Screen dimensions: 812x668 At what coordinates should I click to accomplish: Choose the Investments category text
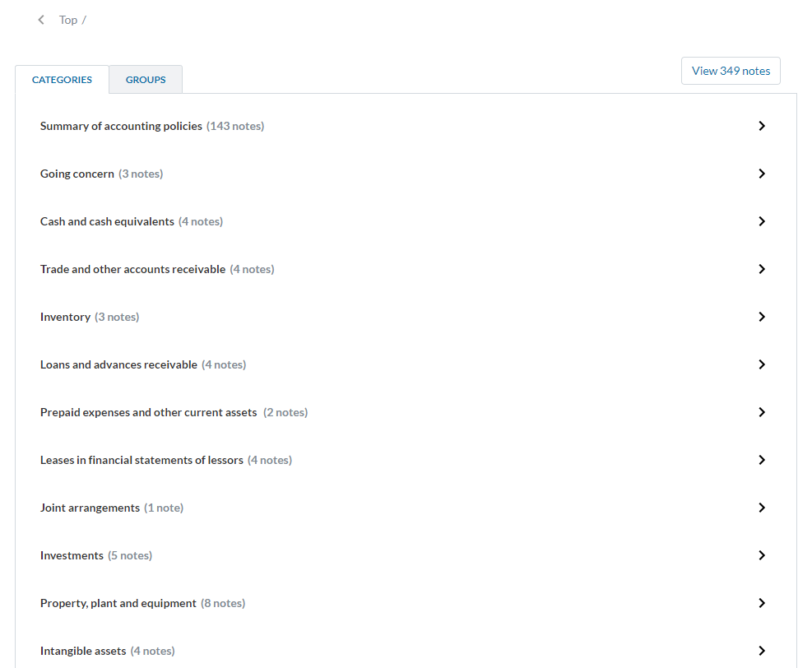coord(72,555)
